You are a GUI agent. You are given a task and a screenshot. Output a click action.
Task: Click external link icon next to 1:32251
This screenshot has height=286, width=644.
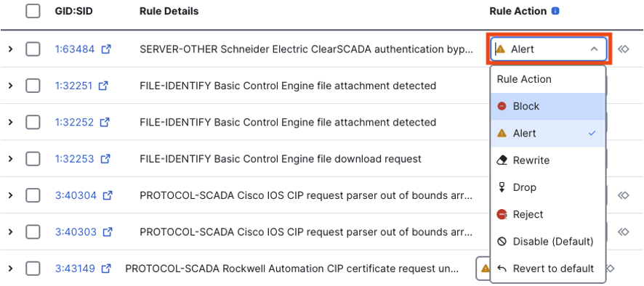pos(104,86)
